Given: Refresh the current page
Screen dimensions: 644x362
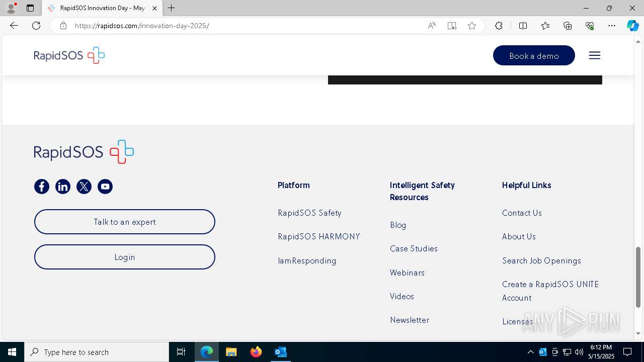Looking at the screenshot, I should [36, 26].
